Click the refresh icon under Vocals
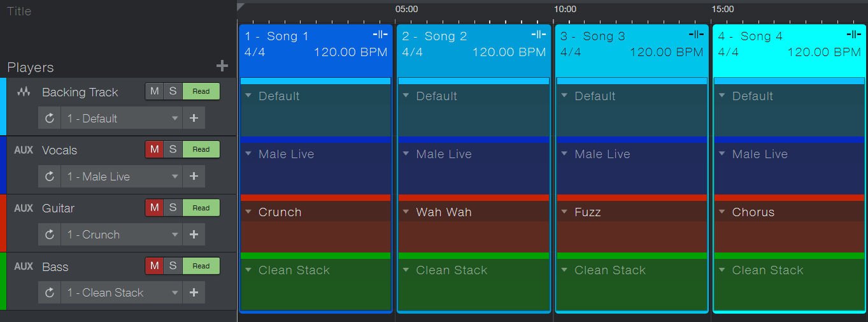Viewport: 868px width, 322px height. click(50, 177)
